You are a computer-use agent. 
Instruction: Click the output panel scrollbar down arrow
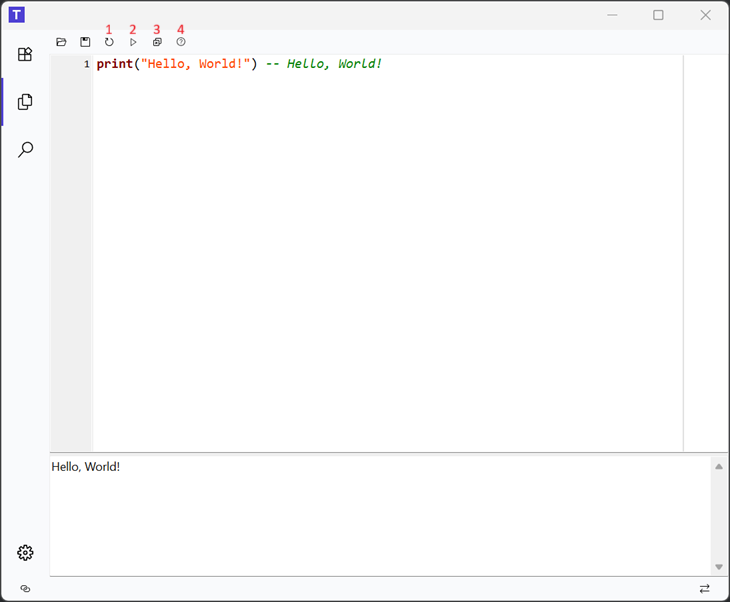pos(718,567)
